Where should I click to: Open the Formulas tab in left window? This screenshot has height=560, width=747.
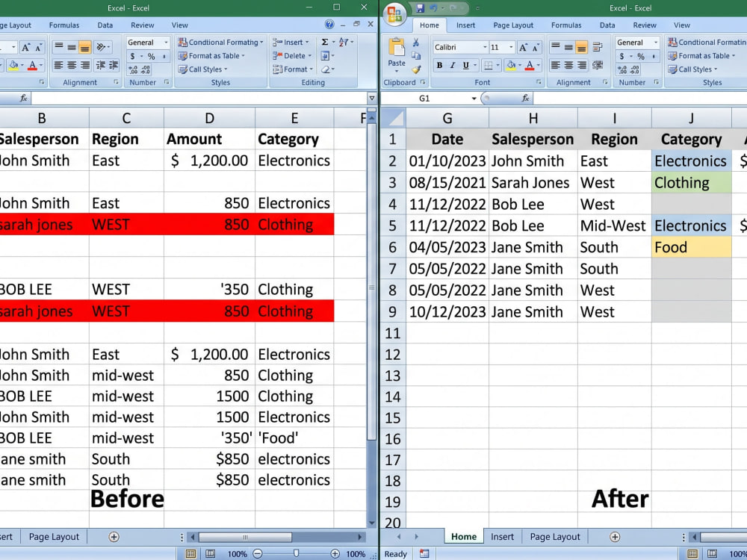(63, 25)
